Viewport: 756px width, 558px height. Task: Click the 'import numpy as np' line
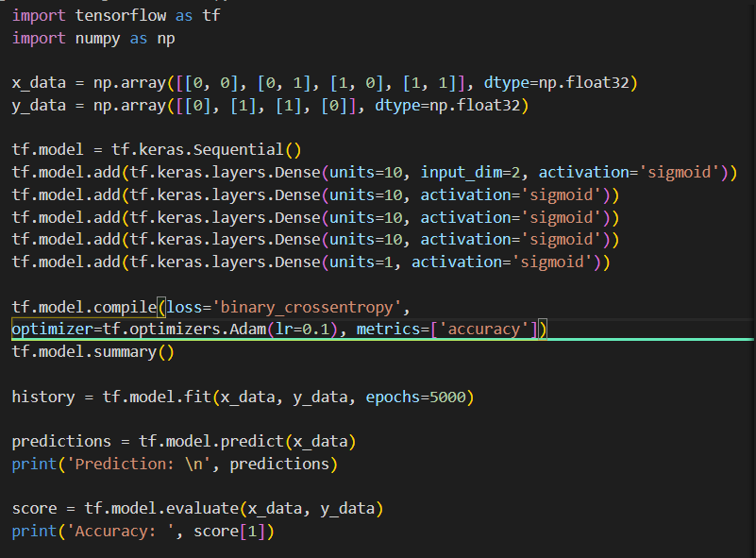[93, 38]
